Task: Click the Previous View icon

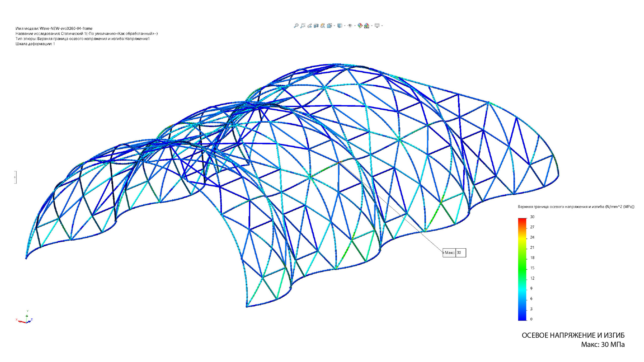Action: tap(310, 26)
